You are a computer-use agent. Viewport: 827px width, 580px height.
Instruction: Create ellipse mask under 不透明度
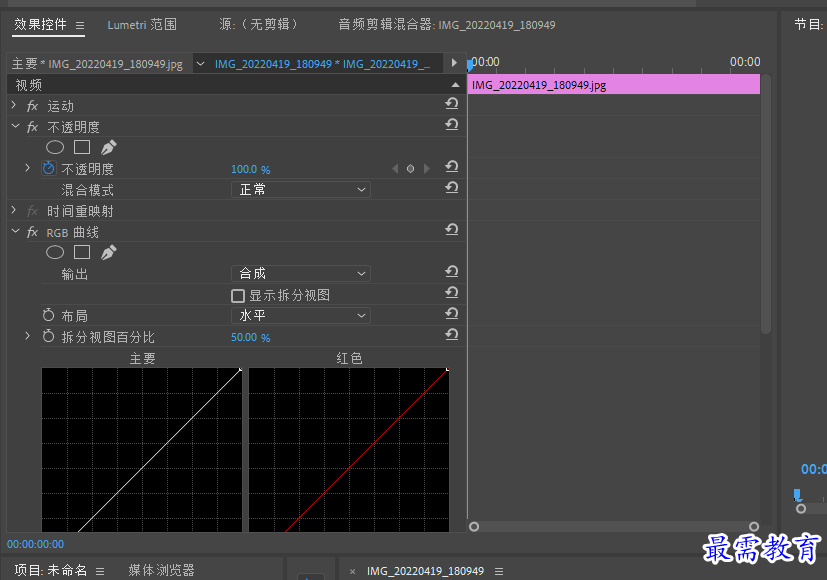tap(55, 148)
